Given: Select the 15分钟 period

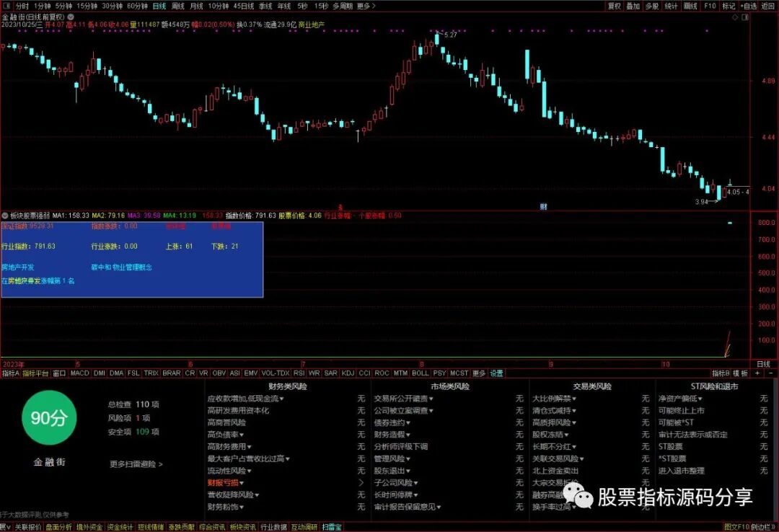Looking at the screenshot, I should click(87, 6).
